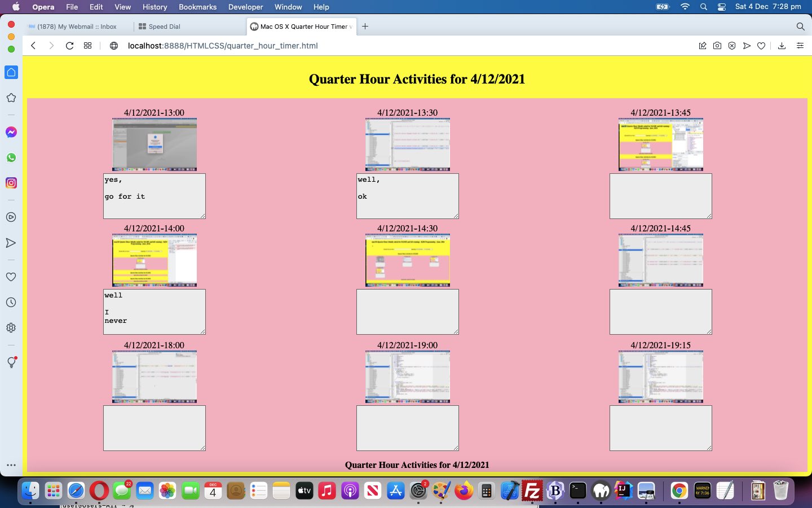Click the empty 4/12/2021-13:45 text area
The height and width of the screenshot is (508, 812).
tap(660, 196)
